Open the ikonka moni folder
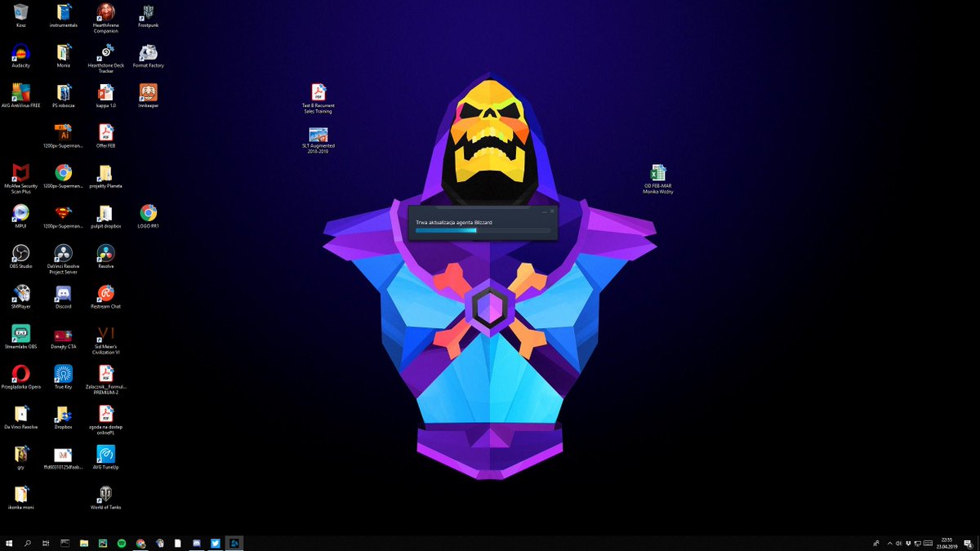The width and height of the screenshot is (980, 551). pyautogui.click(x=21, y=495)
